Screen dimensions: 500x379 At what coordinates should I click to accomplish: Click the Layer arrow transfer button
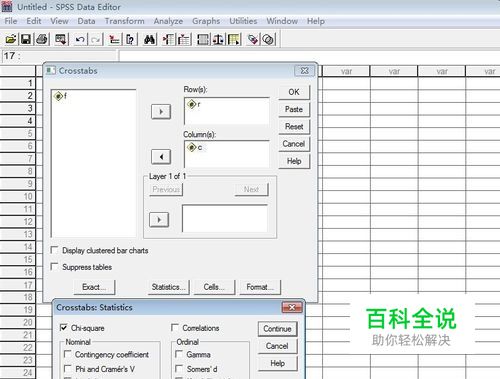click(x=159, y=220)
